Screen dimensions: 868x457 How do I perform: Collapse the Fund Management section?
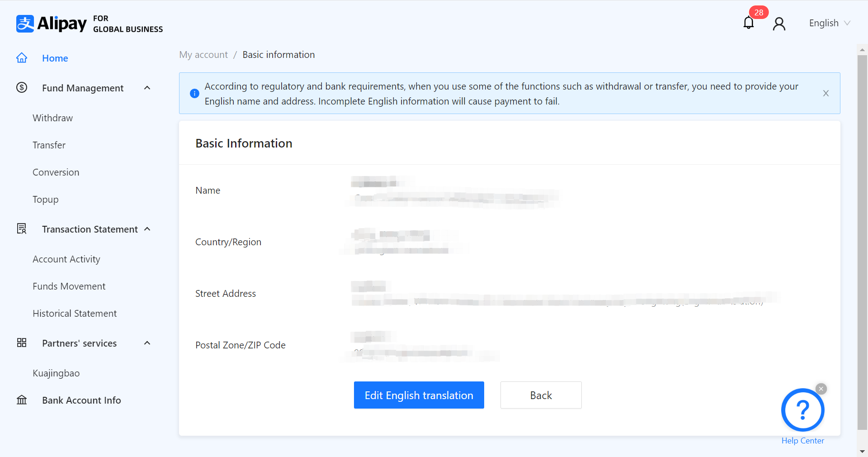click(147, 88)
